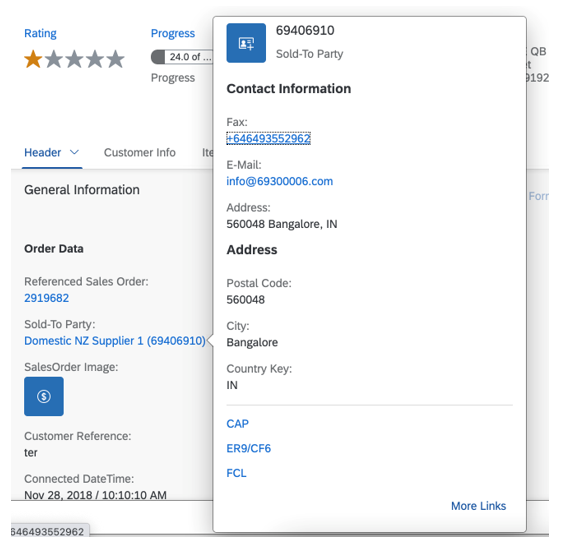Screen dimensions: 564x555
Task: Click the fax number link +646493552962
Action: coord(268,138)
